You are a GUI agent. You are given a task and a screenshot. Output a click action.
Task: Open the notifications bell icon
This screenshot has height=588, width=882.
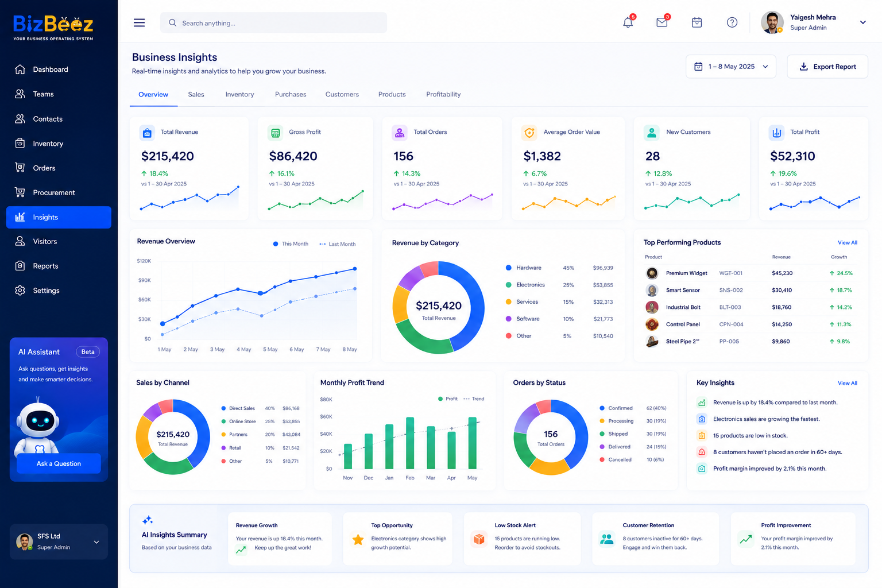pyautogui.click(x=628, y=22)
